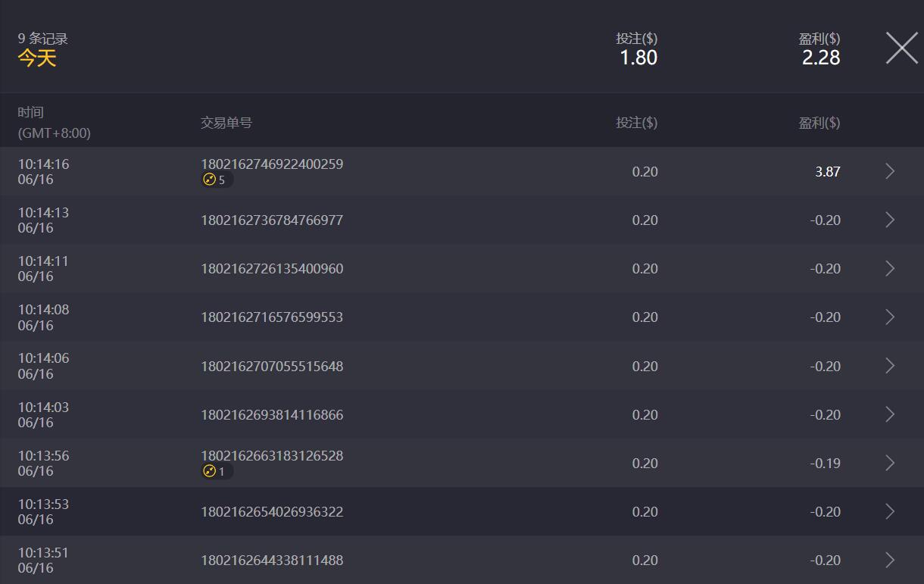Click the chevron on the 10:13:56 row

pyautogui.click(x=890, y=463)
